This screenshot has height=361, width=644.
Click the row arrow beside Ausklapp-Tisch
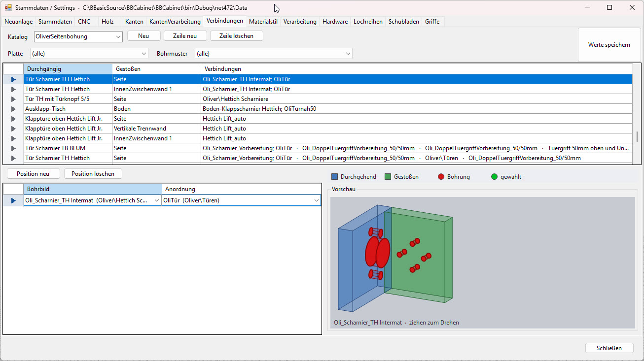[13, 109]
